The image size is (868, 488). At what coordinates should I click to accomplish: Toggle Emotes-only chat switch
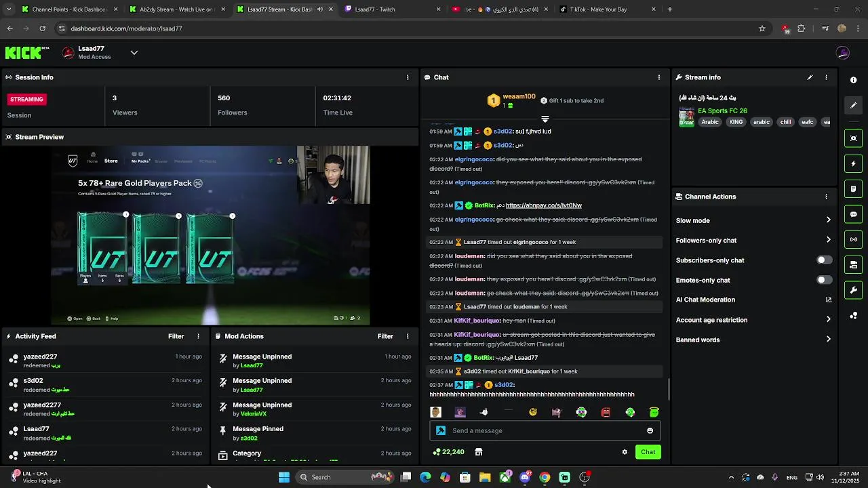coord(824,280)
